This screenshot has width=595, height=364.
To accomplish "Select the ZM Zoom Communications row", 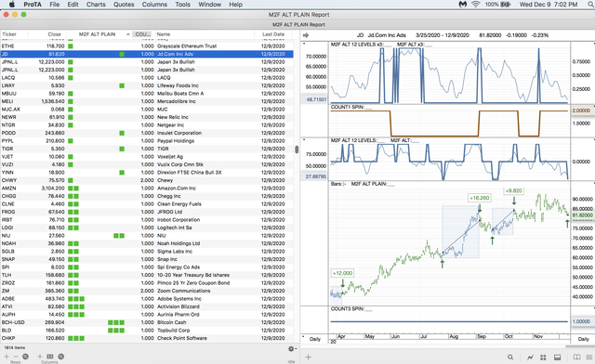I will point(147,291).
